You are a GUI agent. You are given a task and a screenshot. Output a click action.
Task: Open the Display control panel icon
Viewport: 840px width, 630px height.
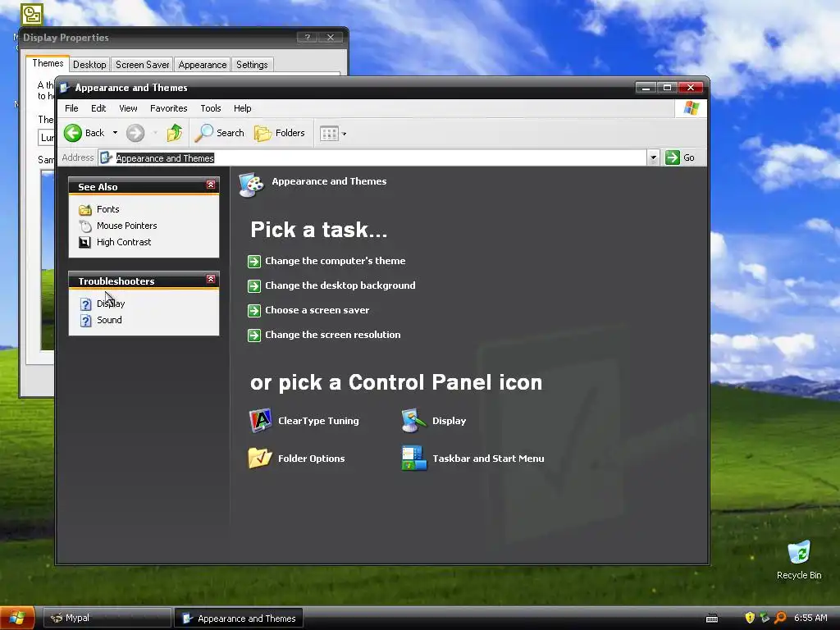[413, 421]
